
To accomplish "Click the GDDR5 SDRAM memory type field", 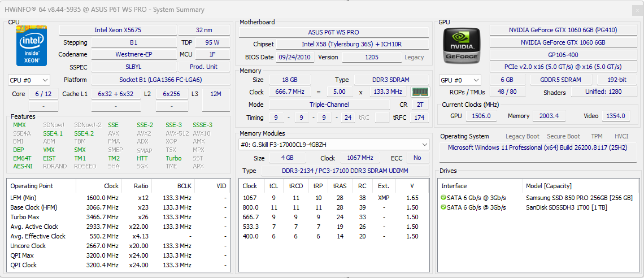I will tap(561, 80).
